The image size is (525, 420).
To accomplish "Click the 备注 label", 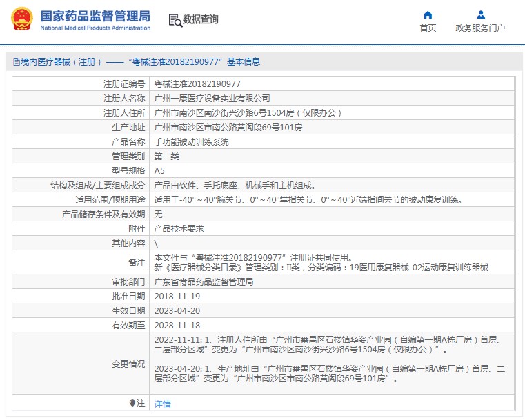I will [137, 262].
